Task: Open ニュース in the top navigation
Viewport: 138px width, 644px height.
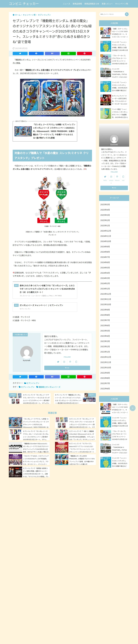Action: pyautogui.click(x=66, y=4)
